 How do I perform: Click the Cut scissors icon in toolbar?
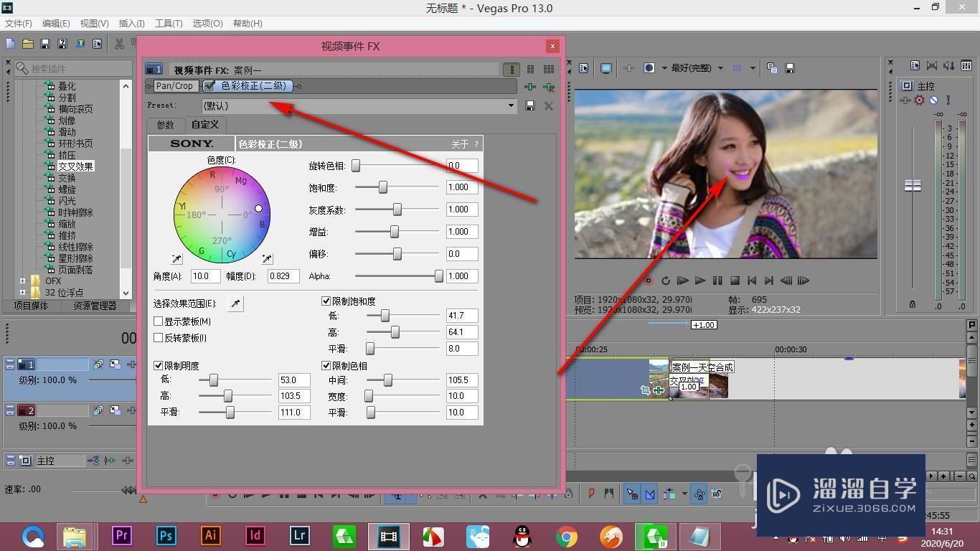click(x=119, y=44)
